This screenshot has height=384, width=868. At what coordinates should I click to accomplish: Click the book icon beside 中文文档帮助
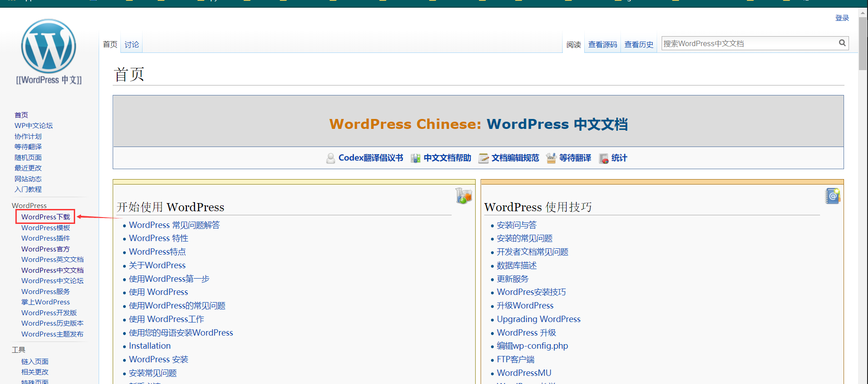tap(415, 158)
